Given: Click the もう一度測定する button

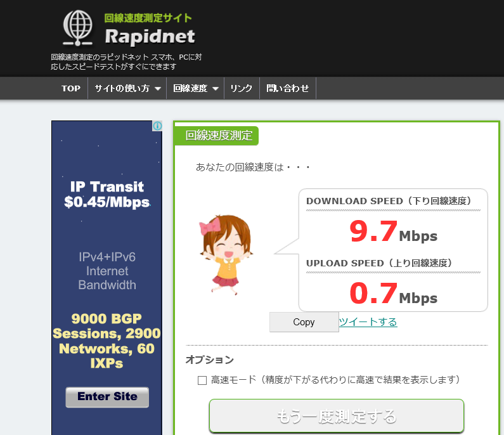Looking at the screenshot, I should pos(337,416).
